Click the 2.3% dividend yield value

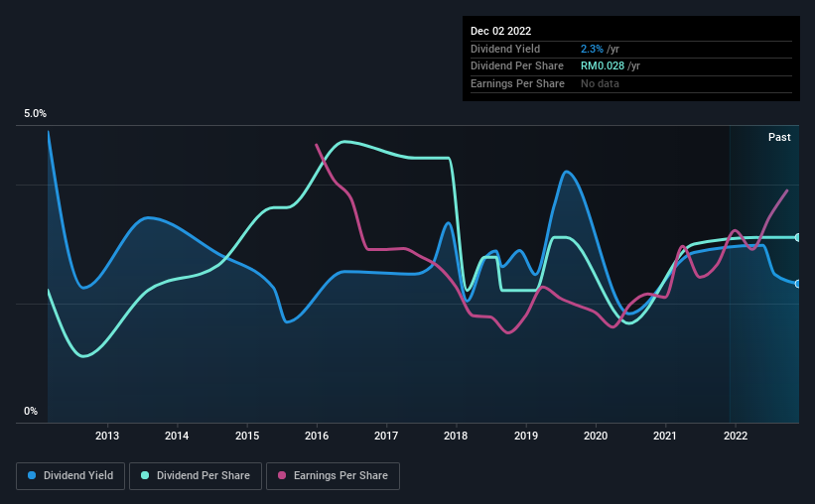tap(592, 49)
